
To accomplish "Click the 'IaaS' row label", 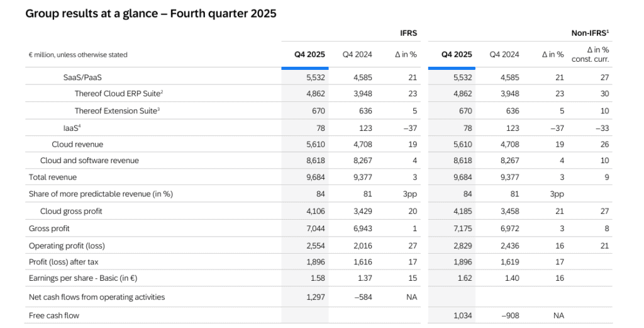I will pyautogui.click(x=72, y=128).
